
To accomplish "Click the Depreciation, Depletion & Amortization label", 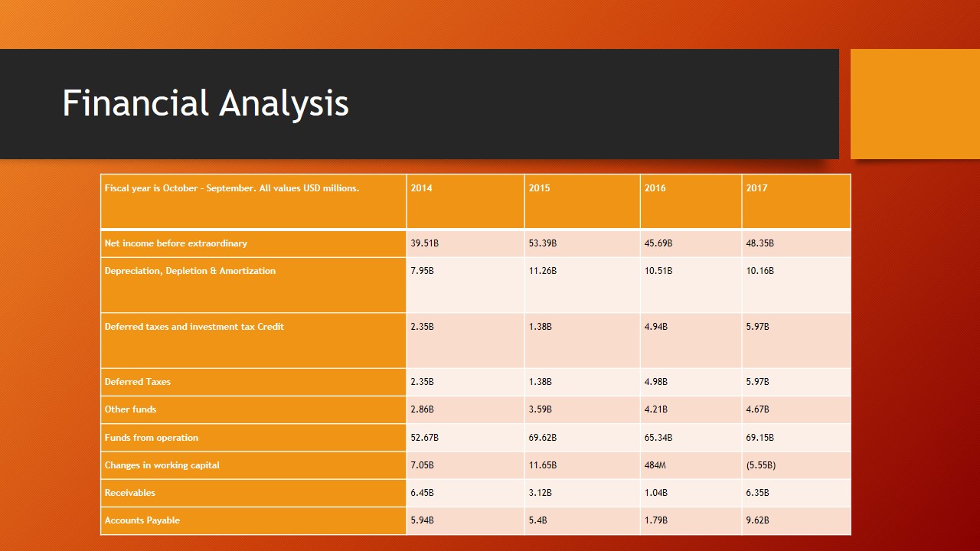I will point(190,271).
